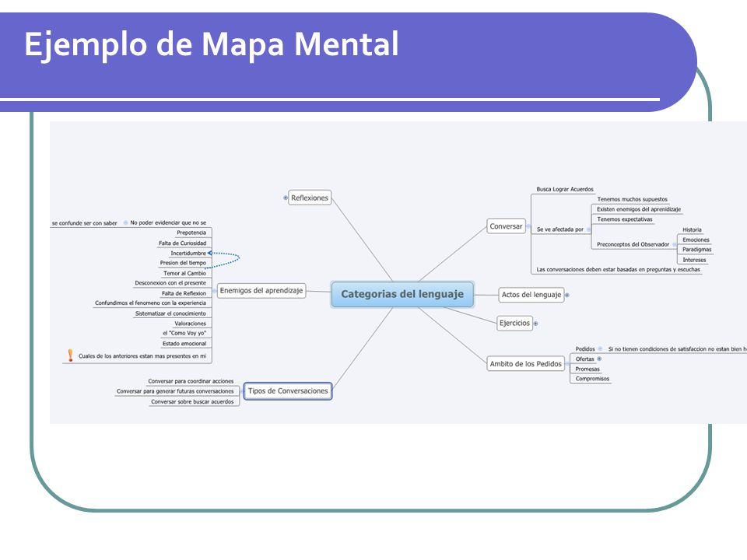Click 'Tenemos muchos supuestos' subtopic
This screenshot has width=747, height=560.
coord(632,199)
